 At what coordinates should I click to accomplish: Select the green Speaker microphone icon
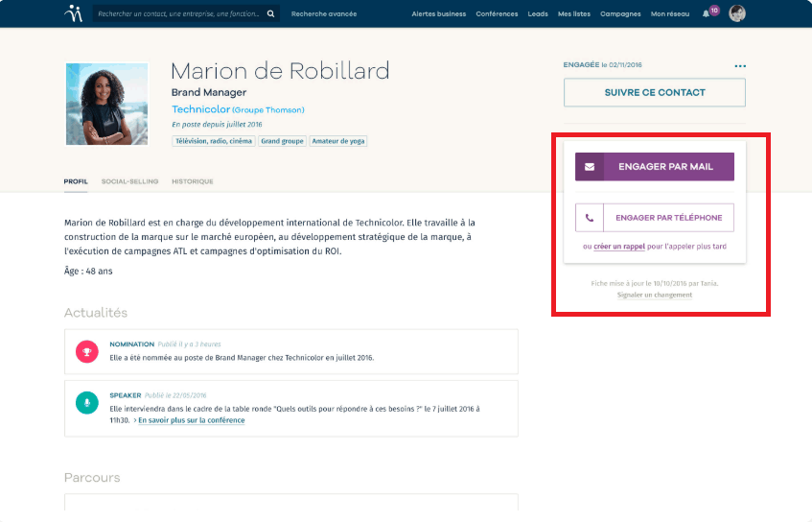click(x=87, y=403)
